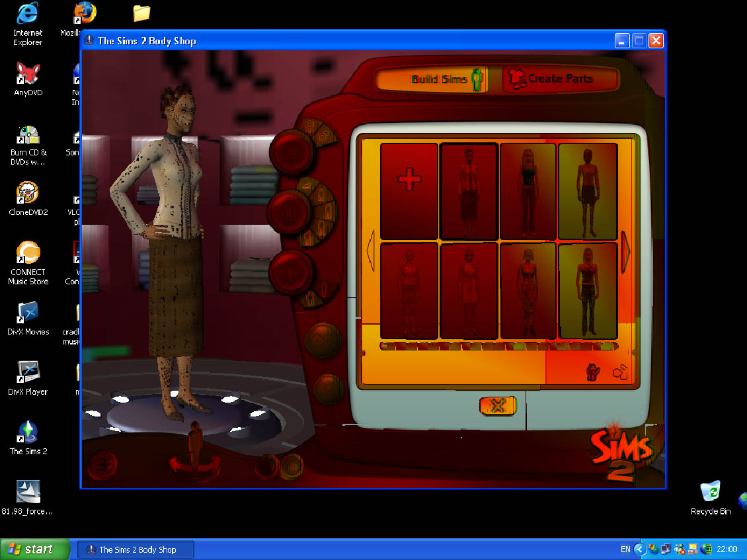Click The Sims 2 Body Shop taskbar button
The width and height of the screenshot is (747, 560).
[137, 549]
